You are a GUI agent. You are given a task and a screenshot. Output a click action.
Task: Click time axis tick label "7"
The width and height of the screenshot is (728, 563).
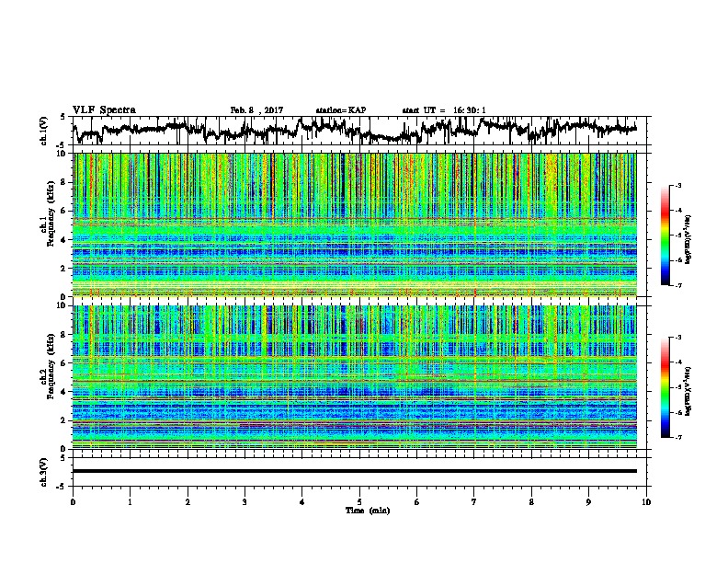tap(474, 502)
